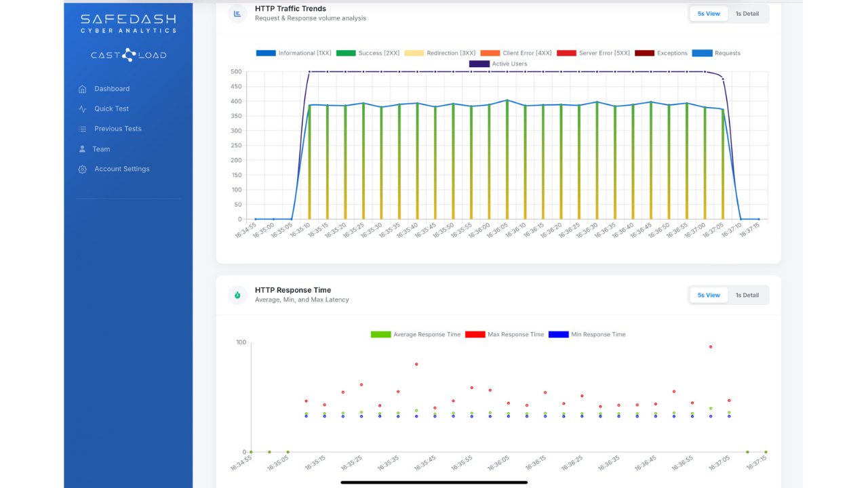Click Average, Min, and Max Latency subtitle

click(x=302, y=300)
